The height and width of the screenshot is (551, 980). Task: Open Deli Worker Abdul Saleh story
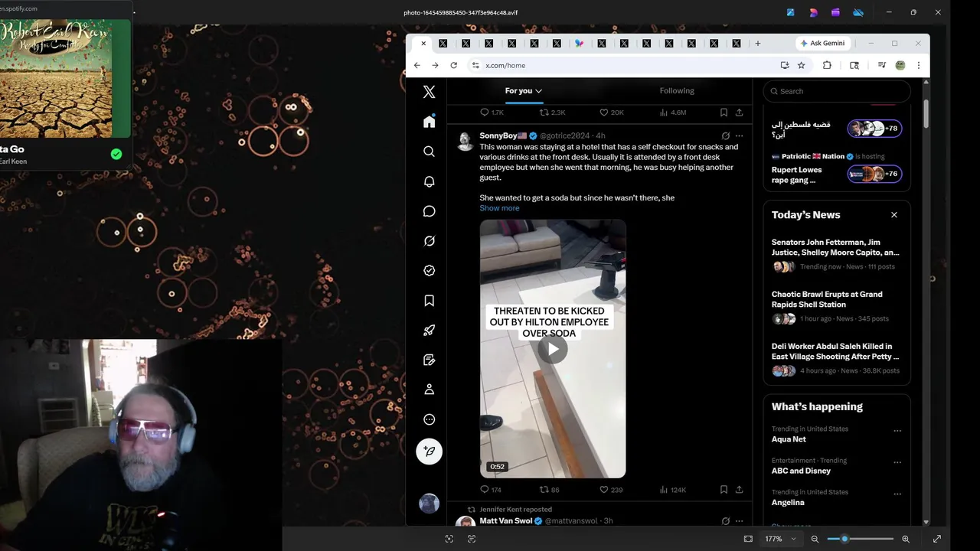coord(835,351)
